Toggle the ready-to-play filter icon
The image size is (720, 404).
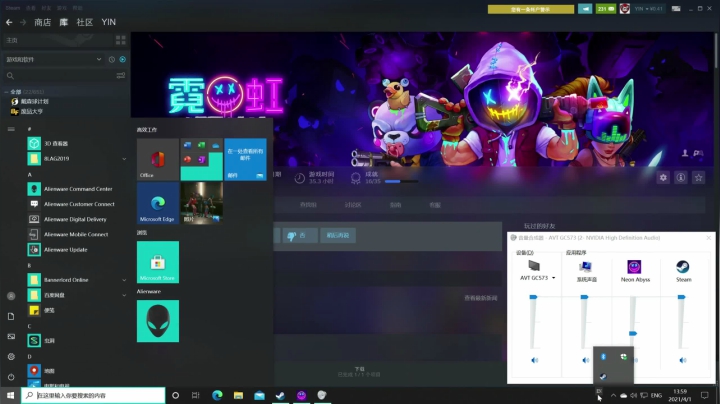pos(123,59)
